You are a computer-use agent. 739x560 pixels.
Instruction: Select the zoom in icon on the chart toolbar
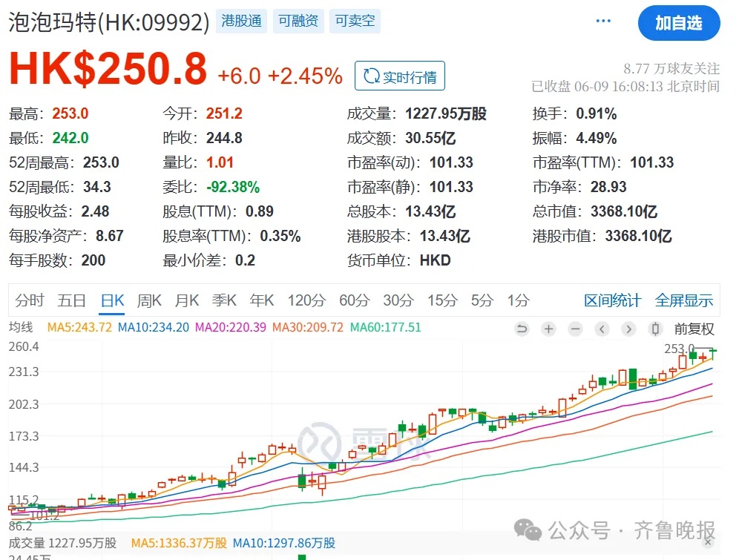[x=548, y=329]
